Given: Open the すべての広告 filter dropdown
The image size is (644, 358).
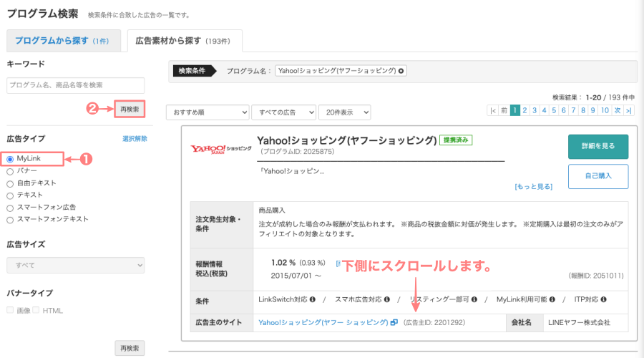Looking at the screenshot, I should (x=284, y=112).
